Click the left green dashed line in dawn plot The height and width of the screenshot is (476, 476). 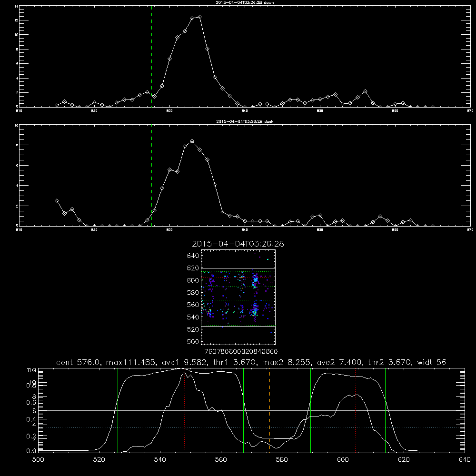point(151,57)
